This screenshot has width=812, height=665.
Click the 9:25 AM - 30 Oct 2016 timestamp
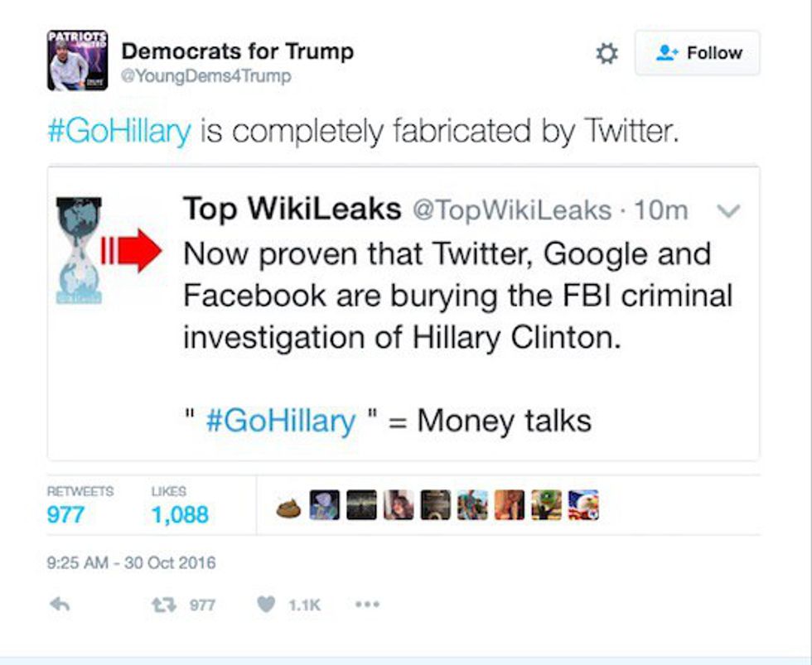click(x=131, y=563)
